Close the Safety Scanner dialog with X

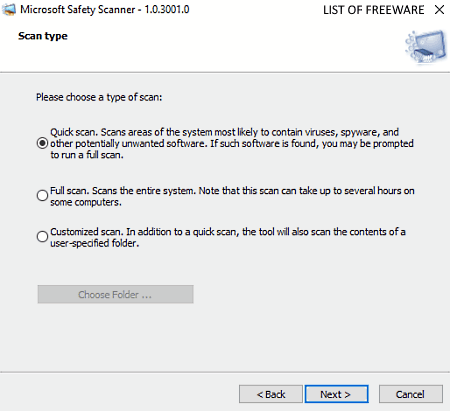pos(439,10)
